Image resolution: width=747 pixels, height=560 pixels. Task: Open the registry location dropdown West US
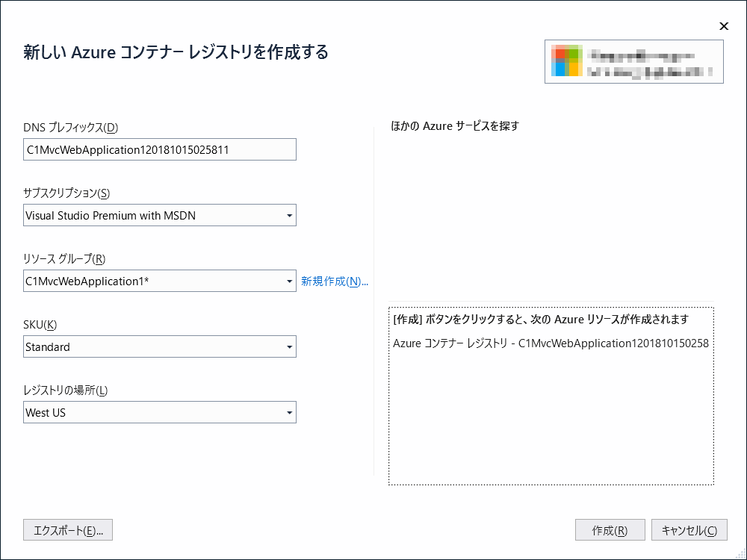click(x=160, y=412)
